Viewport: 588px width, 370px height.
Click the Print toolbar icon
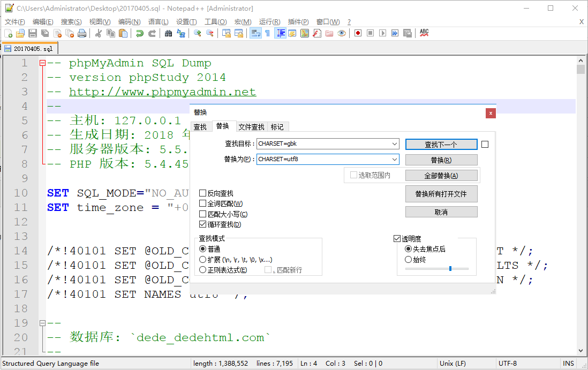pos(82,33)
